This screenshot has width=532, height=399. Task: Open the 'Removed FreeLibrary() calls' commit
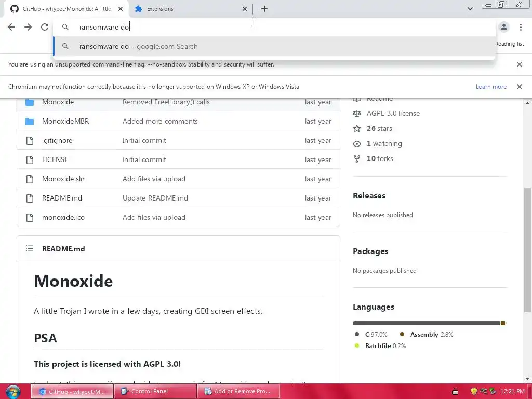click(x=166, y=102)
